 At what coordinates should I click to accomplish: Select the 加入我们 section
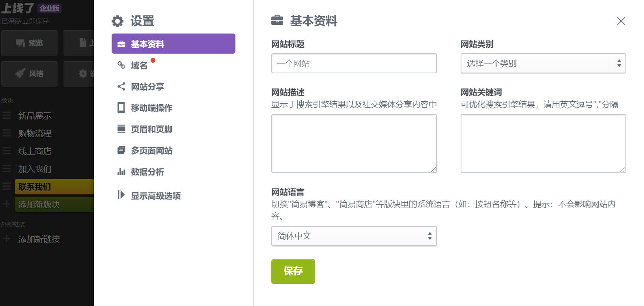35,169
